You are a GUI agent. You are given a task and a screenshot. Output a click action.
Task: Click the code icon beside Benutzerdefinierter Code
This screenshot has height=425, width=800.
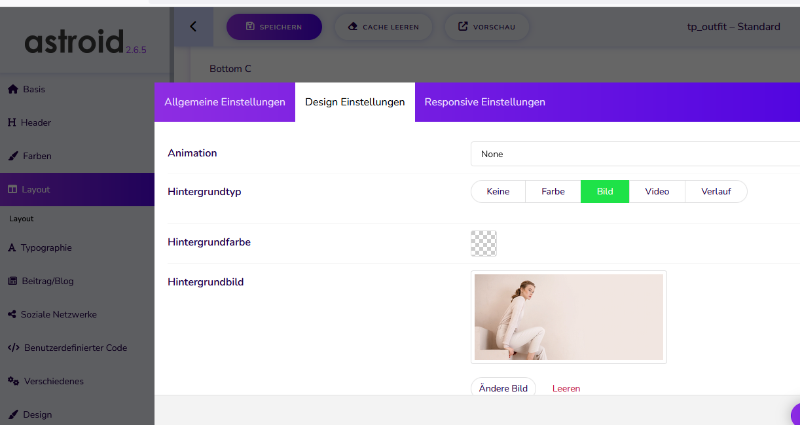click(x=14, y=348)
